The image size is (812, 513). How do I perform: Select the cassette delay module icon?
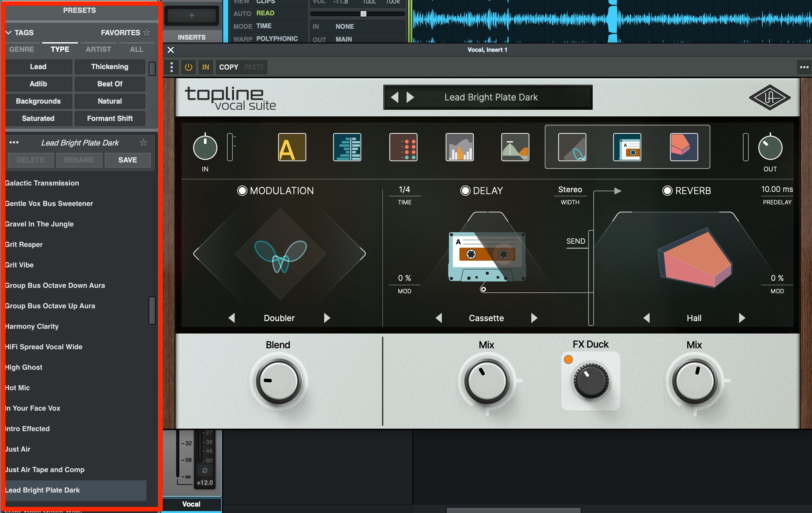pos(627,147)
